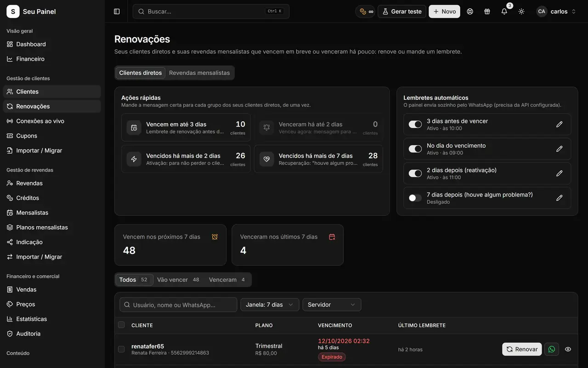
Task: Select the Todos filter tab
Action: [134, 280]
